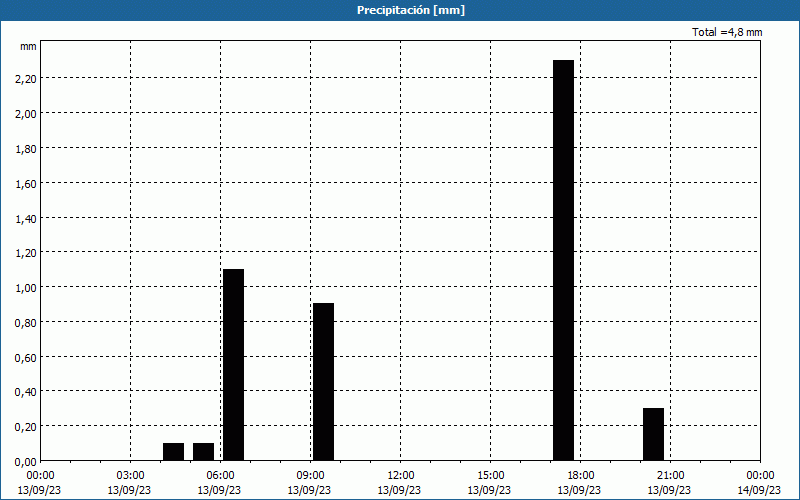Viewport: 800px width, 500px height.
Task: Click the 15:00 time axis label
Action: tap(490, 476)
